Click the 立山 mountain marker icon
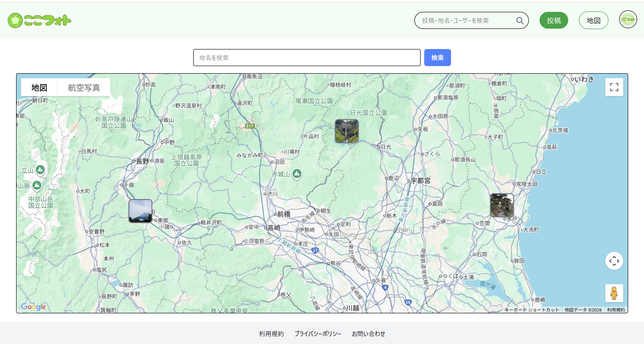 [40, 170]
